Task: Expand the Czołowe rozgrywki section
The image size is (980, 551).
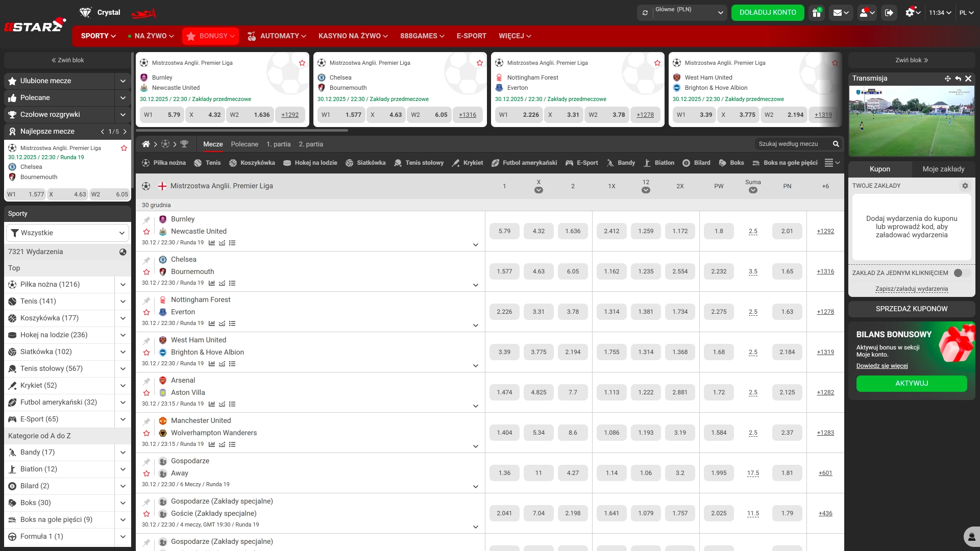Action: (122, 115)
